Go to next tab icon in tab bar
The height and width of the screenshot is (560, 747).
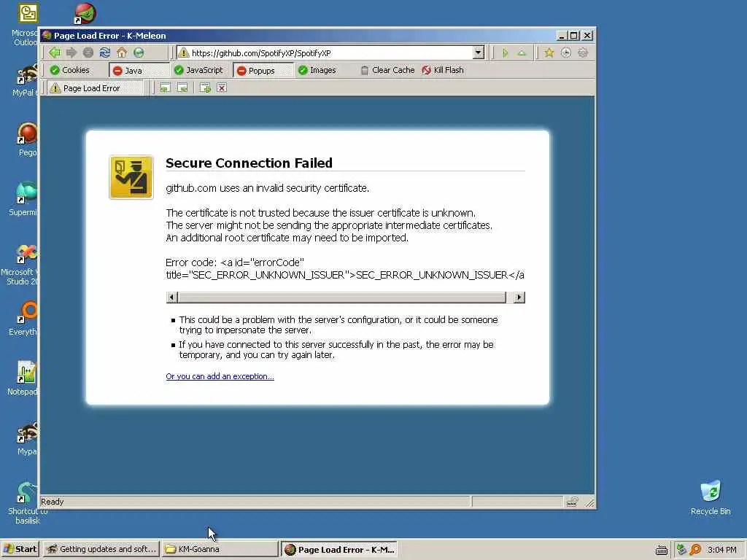pos(182,87)
